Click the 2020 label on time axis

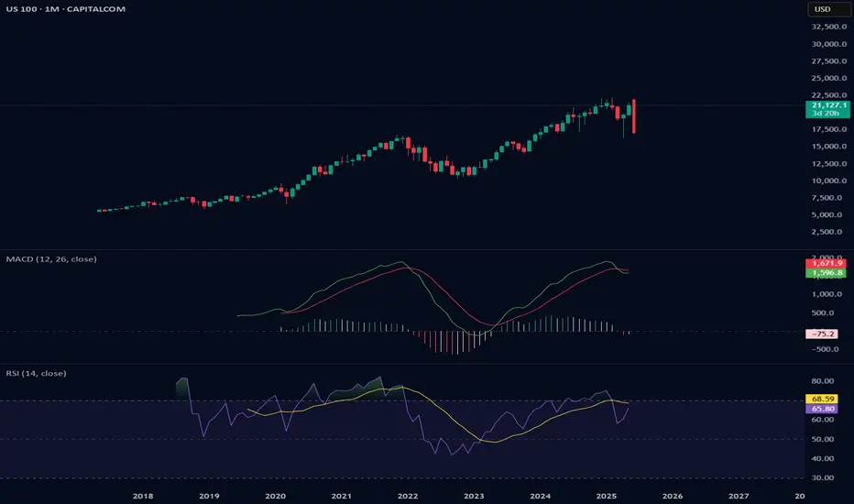coord(275,496)
